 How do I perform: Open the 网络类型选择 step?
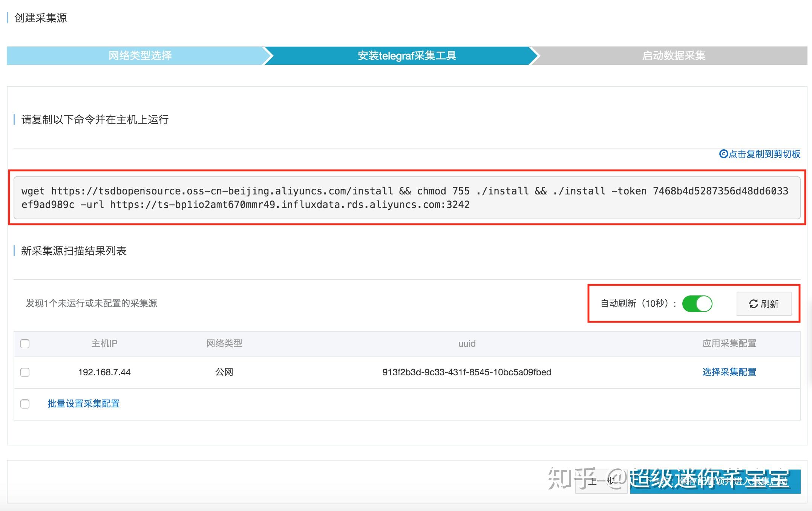coord(139,56)
